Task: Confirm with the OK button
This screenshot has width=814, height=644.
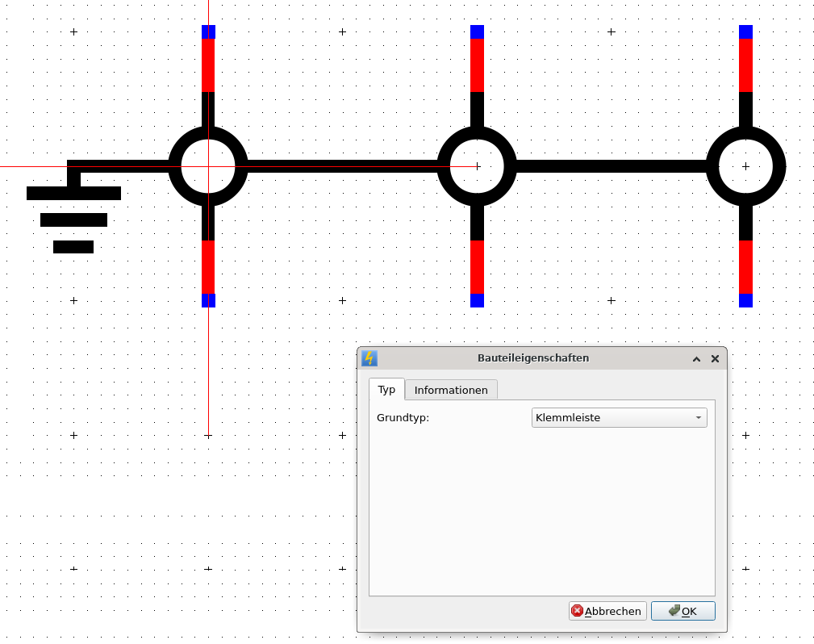Action: point(683,611)
